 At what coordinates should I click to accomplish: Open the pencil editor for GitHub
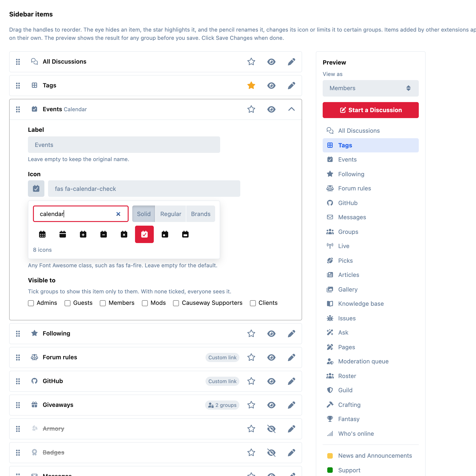[x=292, y=381]
